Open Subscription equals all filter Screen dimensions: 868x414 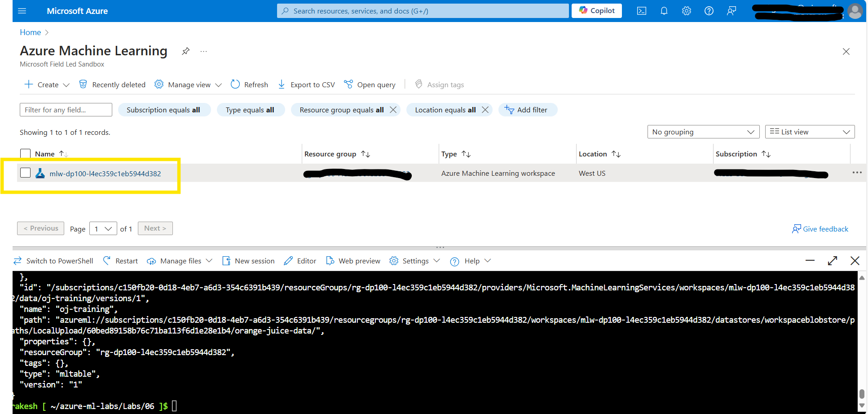click(x=164, y=110)
